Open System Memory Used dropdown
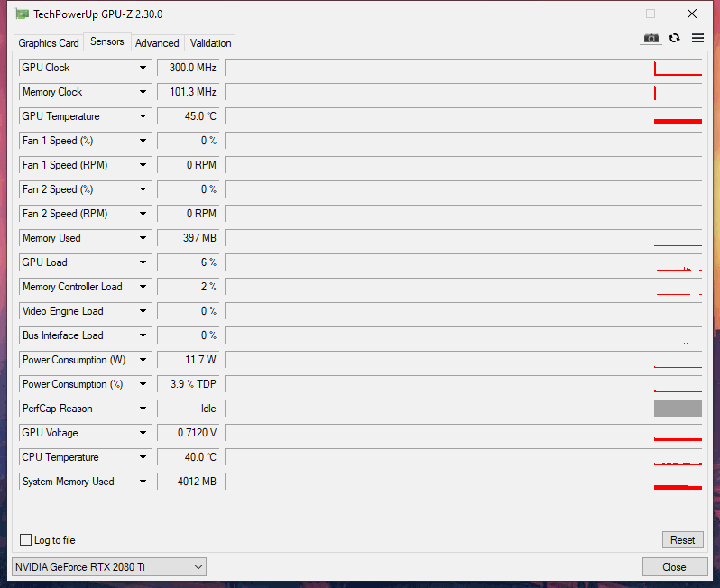 [x=143, y=481]
